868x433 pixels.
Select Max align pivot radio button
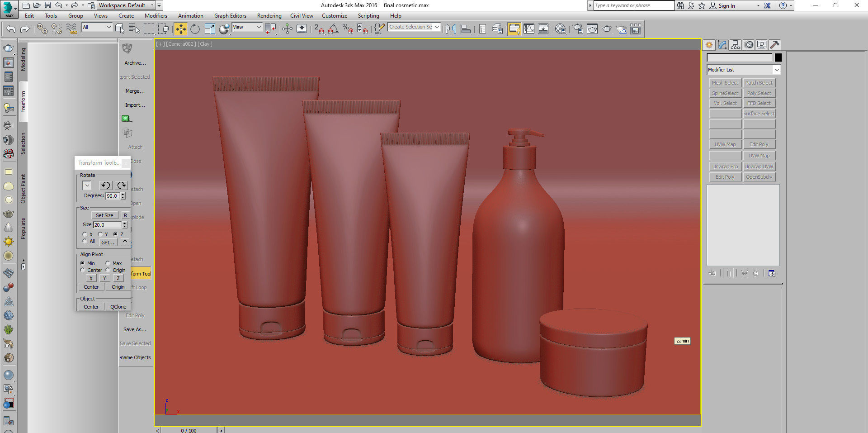click(108, 263)
